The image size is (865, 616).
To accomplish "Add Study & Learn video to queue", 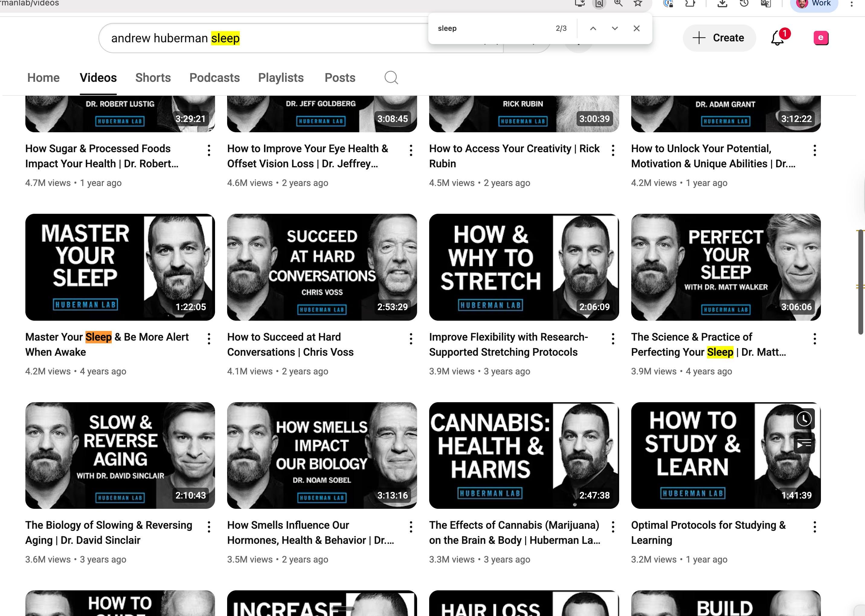I will tap(804, 443).
